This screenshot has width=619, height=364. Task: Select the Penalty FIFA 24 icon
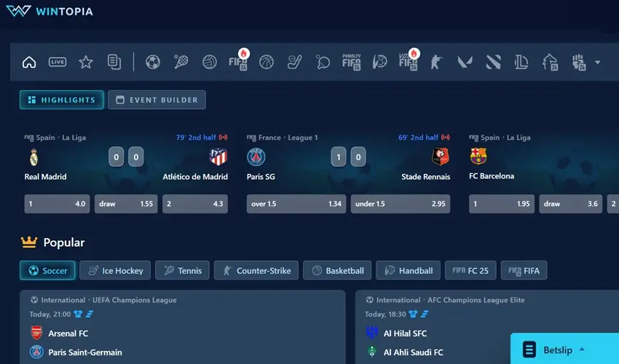[x=351, y=62]
